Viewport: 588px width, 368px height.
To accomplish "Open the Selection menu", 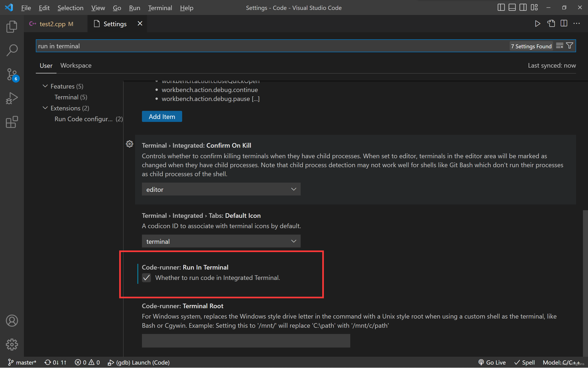I will coord(70,8).
